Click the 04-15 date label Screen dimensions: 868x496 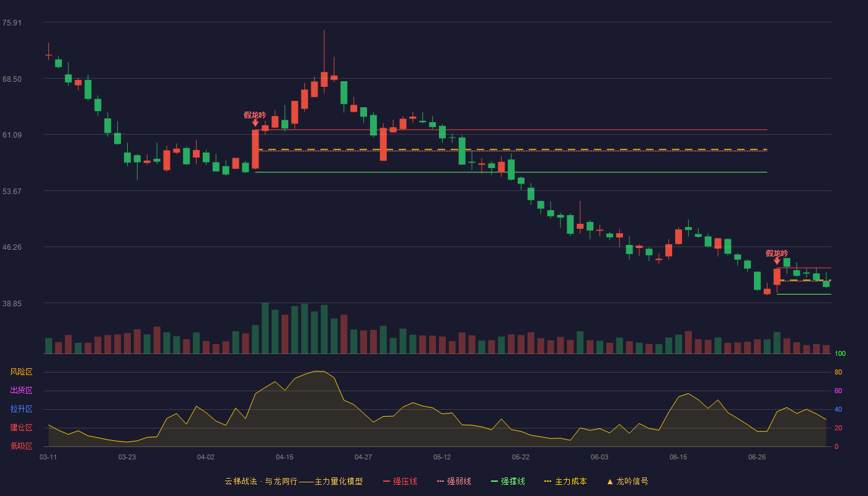(285, 457)
